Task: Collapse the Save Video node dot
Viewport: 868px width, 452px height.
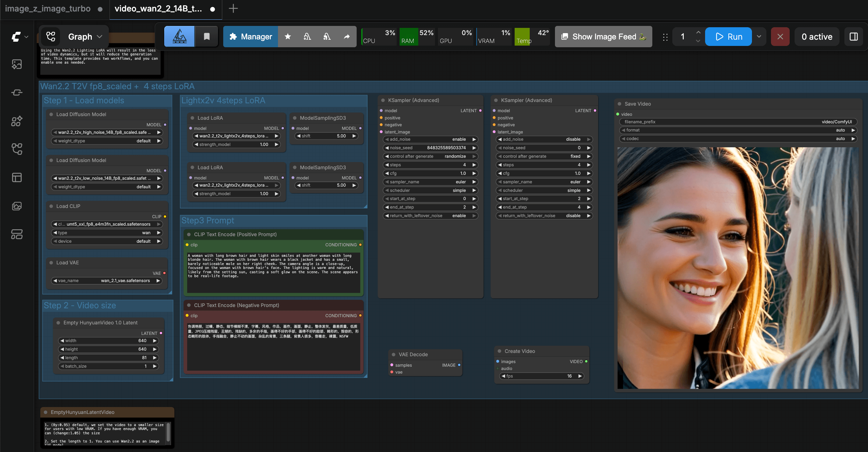Action: coord(619,104)
